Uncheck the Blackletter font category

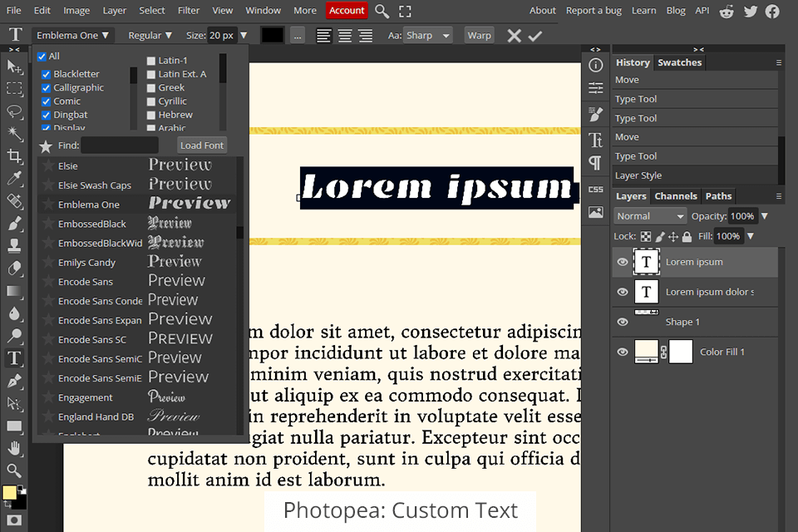(x=47, y=74)
